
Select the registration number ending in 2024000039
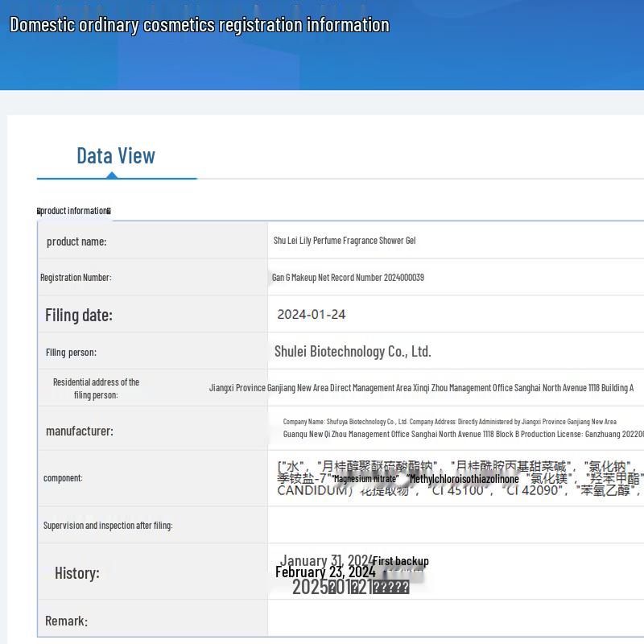click(348, 278)
